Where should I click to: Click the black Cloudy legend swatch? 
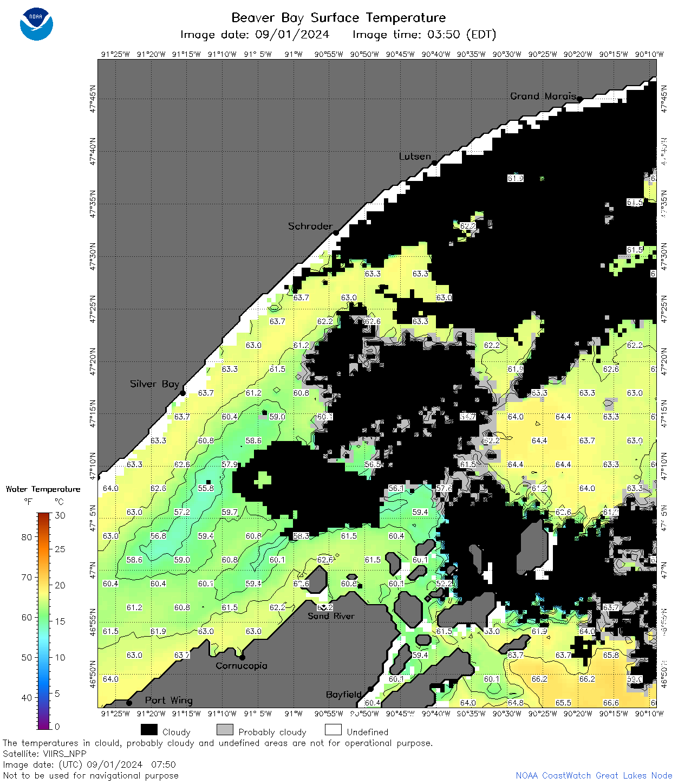pyautogui.click(x=149, y=730)
